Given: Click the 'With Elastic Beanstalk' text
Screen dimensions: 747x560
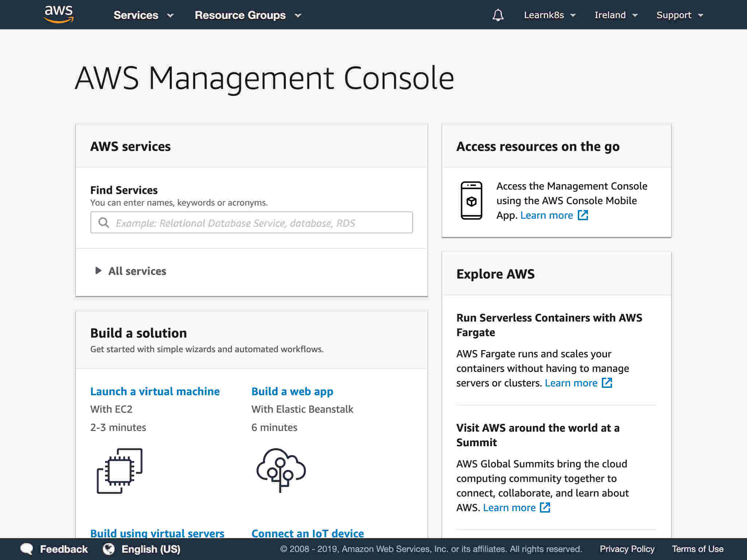Looking at the screenshot, I should pyautogui.click(x=302, y=409).
